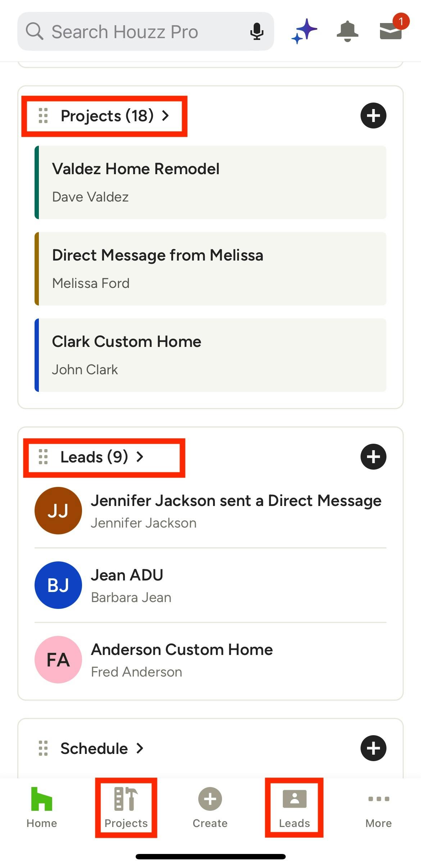
Task: Open notifications bell icon
Action: click(347, 31)
